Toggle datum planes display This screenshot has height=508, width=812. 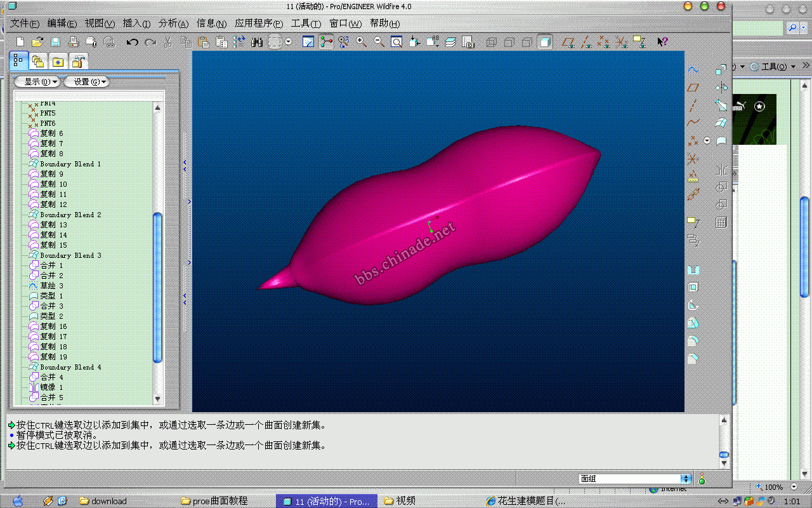[568, 42]
